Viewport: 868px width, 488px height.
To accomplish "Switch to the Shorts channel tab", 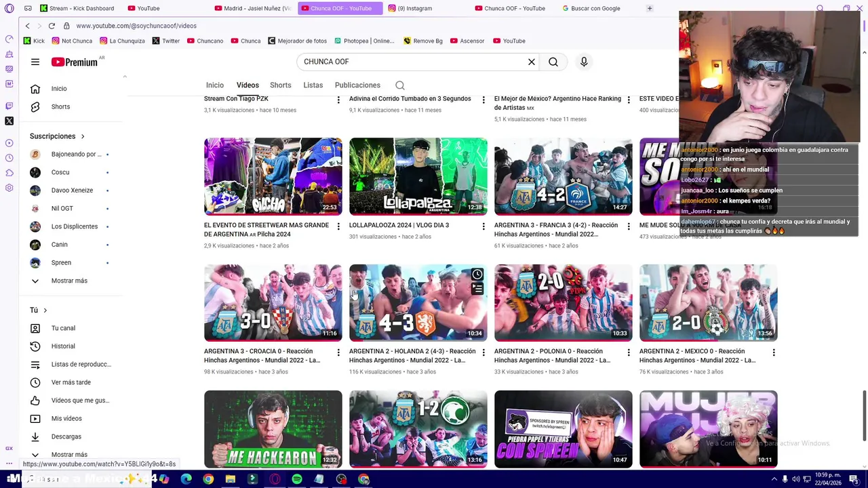I will [281, 85].
